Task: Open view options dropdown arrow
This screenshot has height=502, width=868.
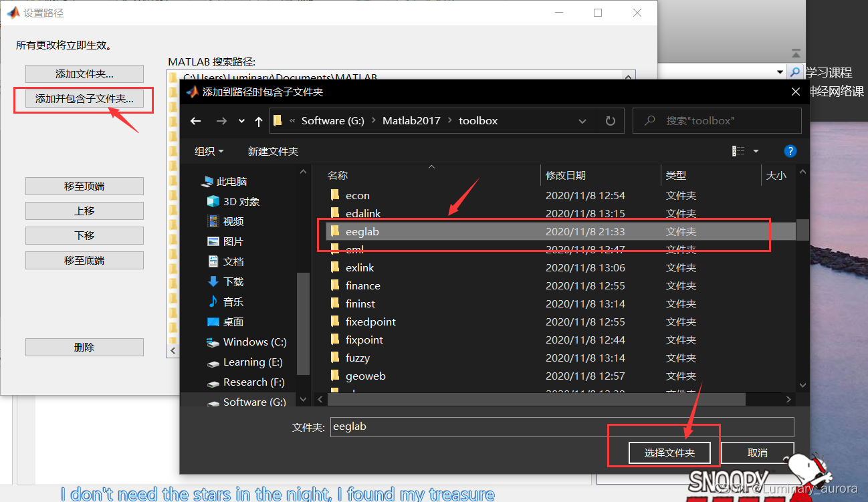Action: click(x=756, y=152)
